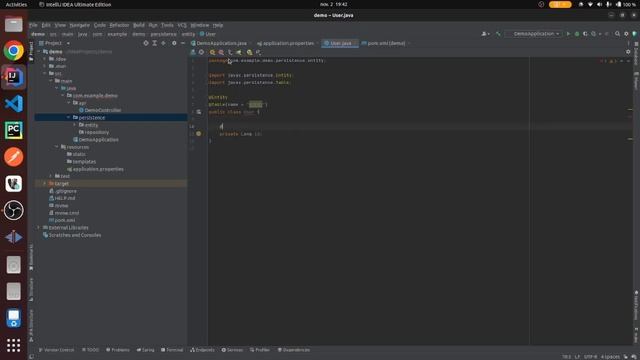Open PyCharm from the dock
640x360 pixels.
coord(13,130)
